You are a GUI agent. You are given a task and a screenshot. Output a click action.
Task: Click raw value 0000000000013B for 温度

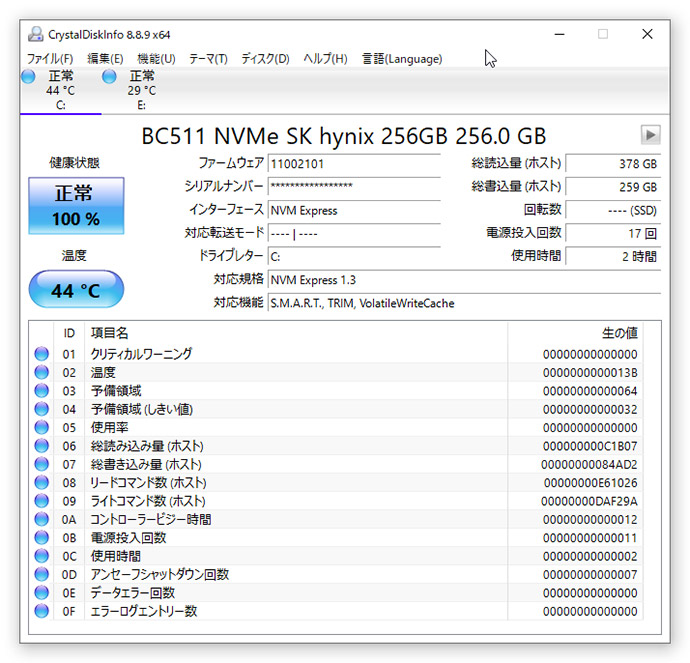click(x=590, y=373)
